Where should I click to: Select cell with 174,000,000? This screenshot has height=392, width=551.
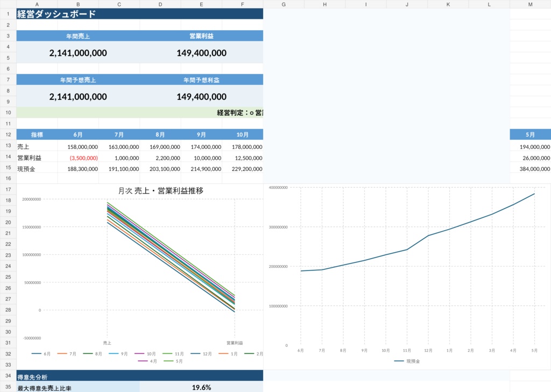pyautogui.click(x=201, y=146)
